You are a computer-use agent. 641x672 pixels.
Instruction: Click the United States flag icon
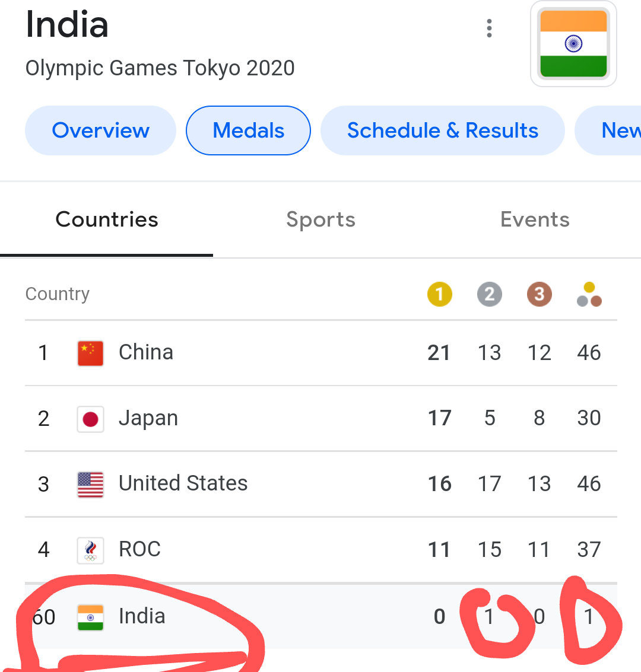[90, 484]
